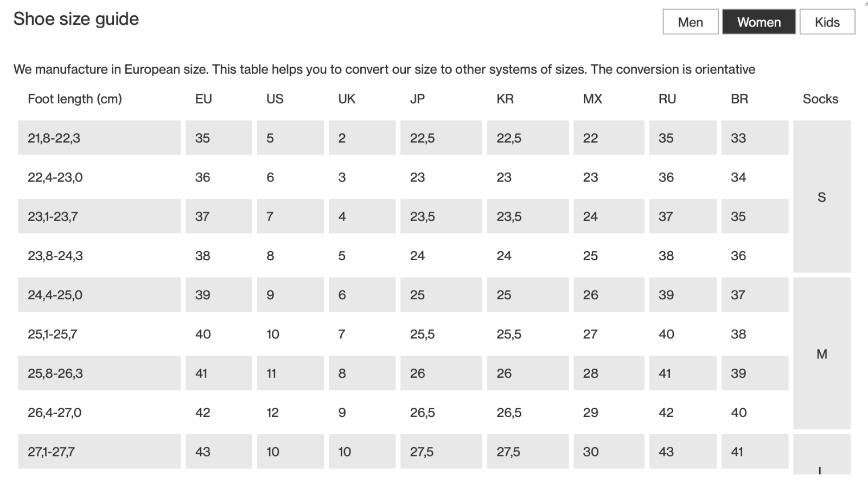Click the BR column header
Screen dimensions: 868x482
(739, 99)
